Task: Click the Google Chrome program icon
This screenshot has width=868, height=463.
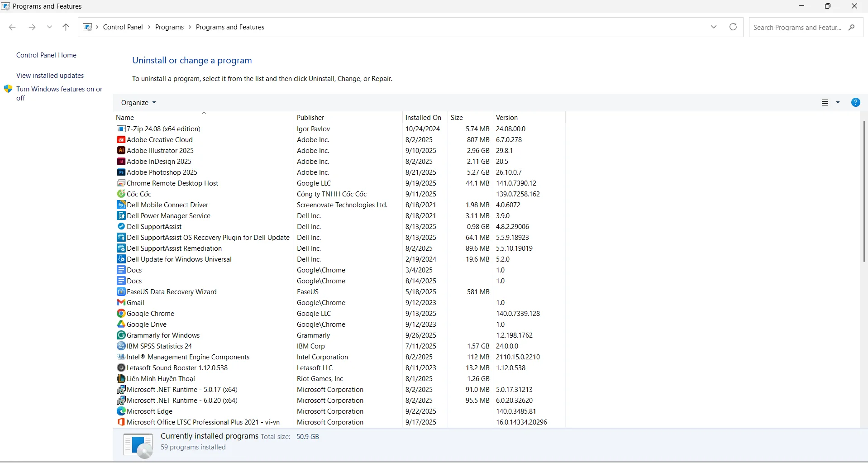Action: [121, 313]
